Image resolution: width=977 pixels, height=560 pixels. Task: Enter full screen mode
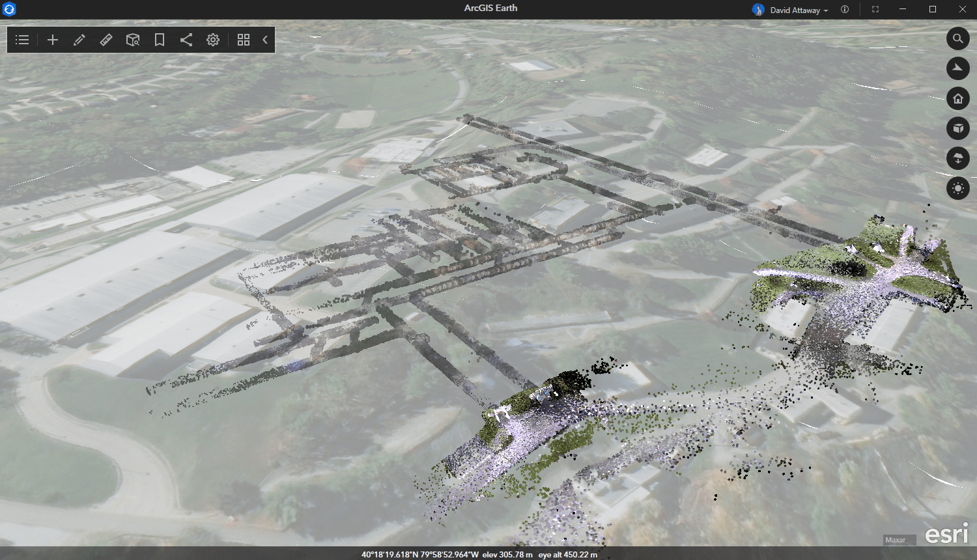tap(875, 9)
